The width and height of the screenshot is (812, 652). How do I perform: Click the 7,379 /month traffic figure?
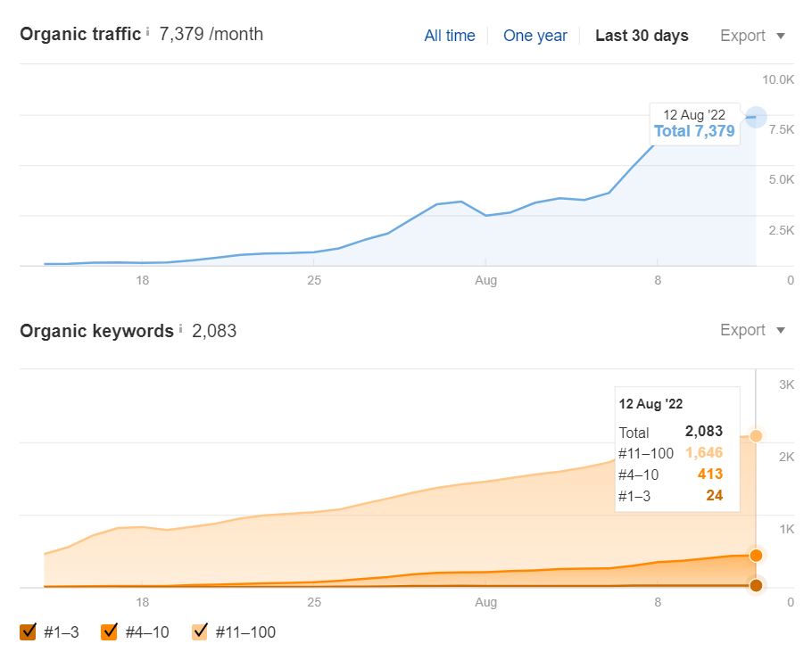[x=211, y=34]
